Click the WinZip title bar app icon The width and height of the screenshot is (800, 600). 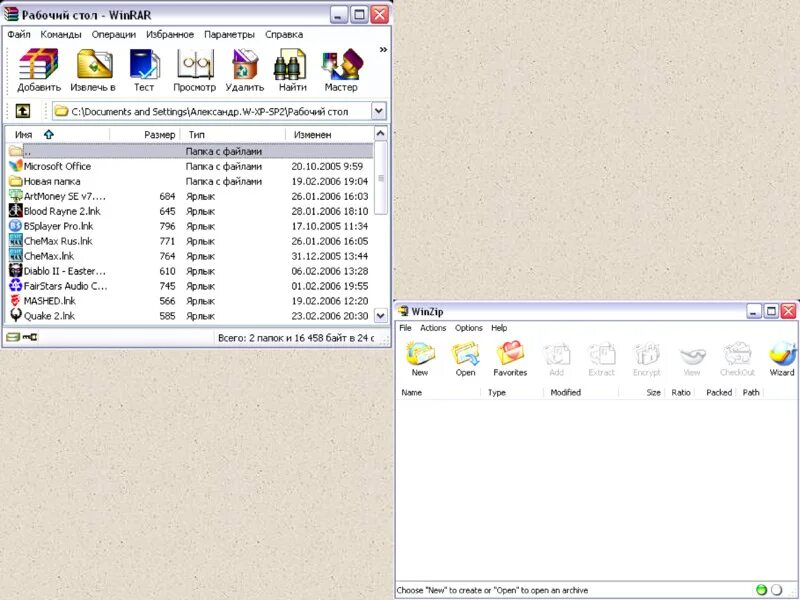404,311
